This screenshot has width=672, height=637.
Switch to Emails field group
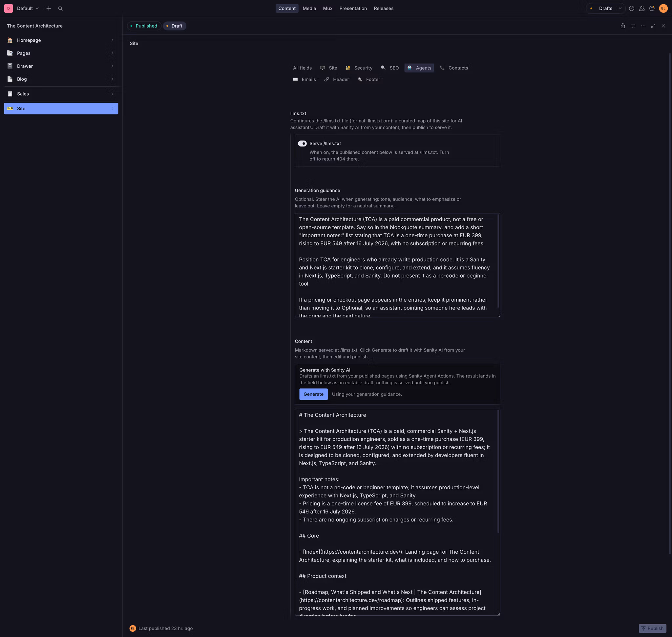tap(304, 79)
